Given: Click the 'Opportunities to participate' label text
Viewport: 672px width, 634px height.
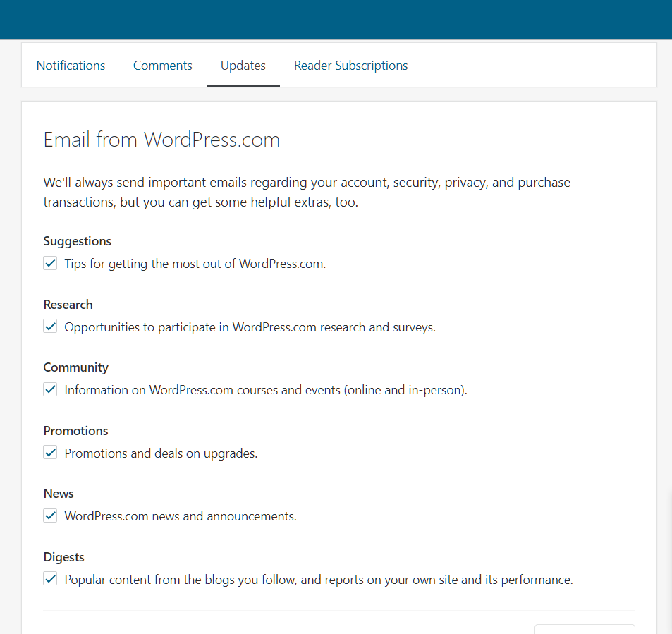Looking at the screenshot, I should coord(250,327).
